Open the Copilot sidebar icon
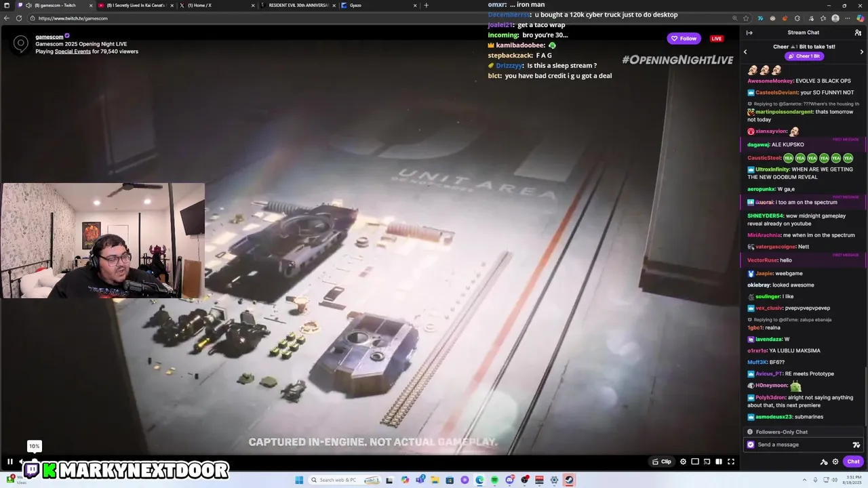Screen dimensions: 868x488 tap(861, 18)
